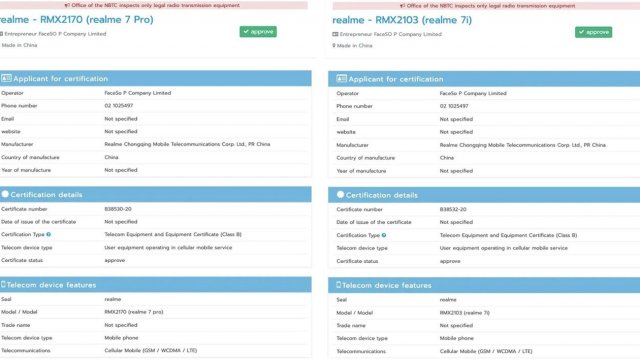Open the realme RMX2170 (realme 7 Pro) title
640x360 pixels.
tap(77, 20)
